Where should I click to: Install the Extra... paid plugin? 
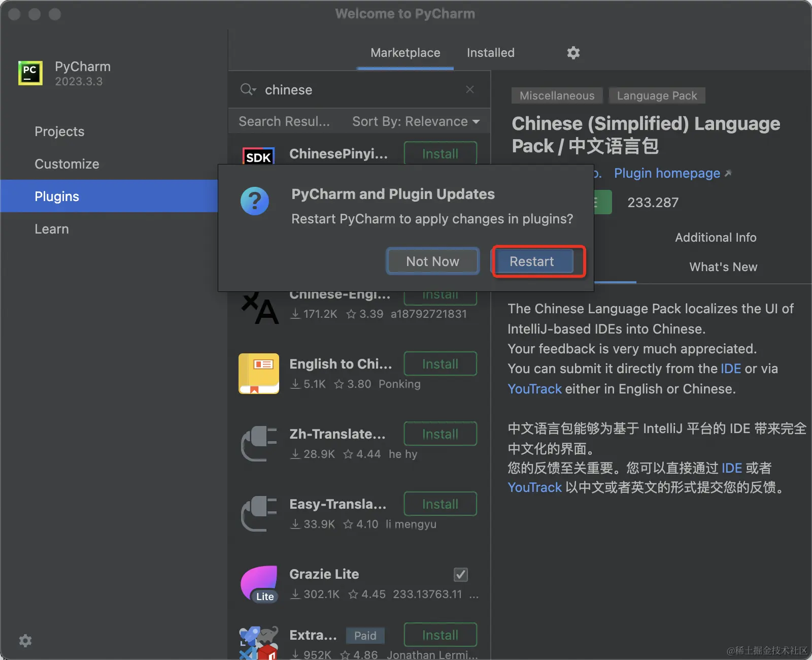click(440, 635)
